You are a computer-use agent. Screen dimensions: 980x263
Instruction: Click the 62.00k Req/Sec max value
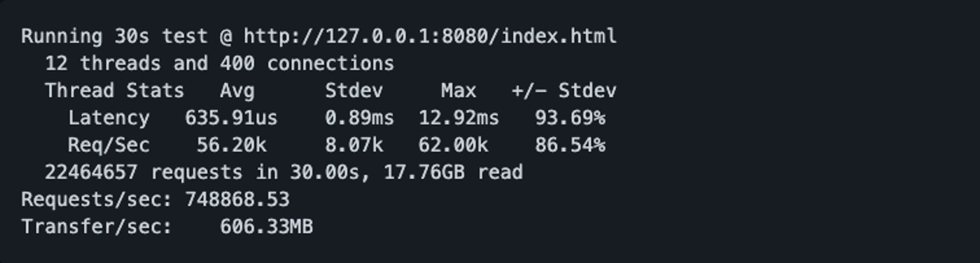(x=453, y=145)
